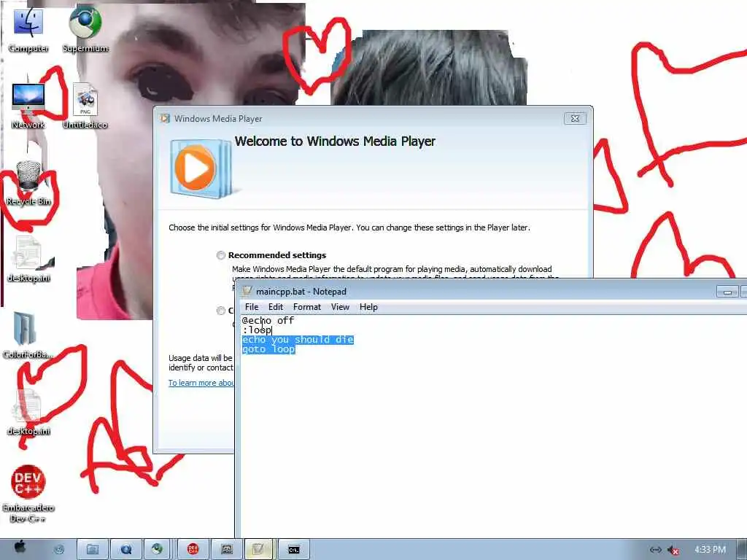Open the Help menu in Notepad

[368, 307]
